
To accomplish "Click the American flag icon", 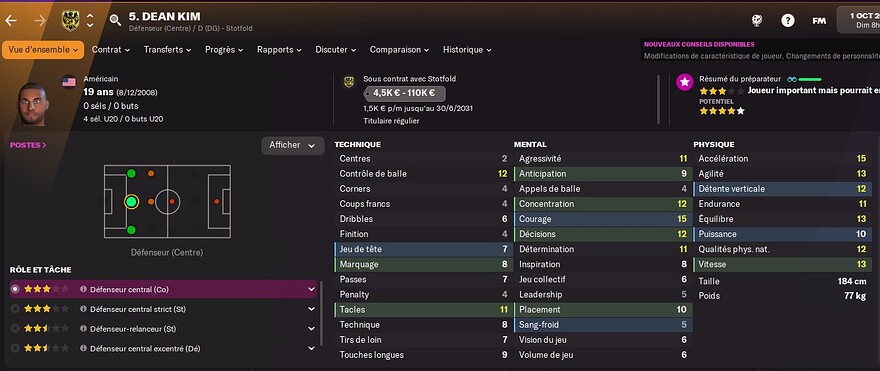I will [69, 82].
